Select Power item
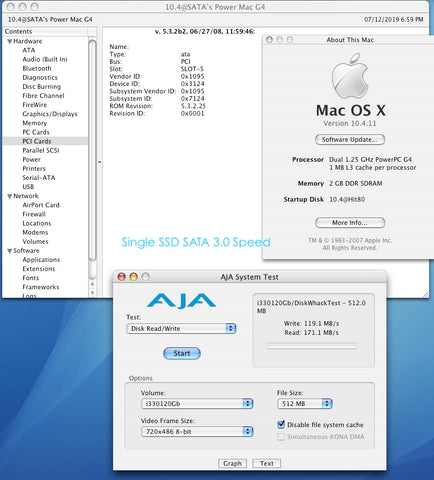Image resolution: width=434 pixels, height=480 pixels. [x=32, y=160]
